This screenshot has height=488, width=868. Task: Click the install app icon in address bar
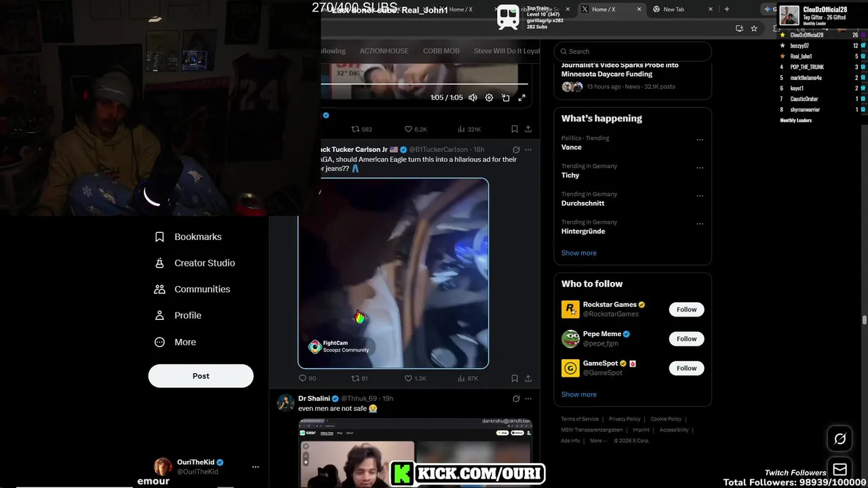(739, 28)
